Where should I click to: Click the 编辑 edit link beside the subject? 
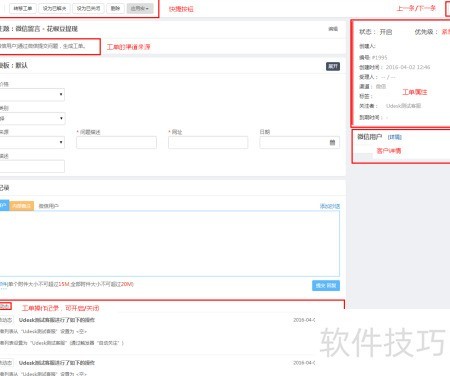(333, 29)
